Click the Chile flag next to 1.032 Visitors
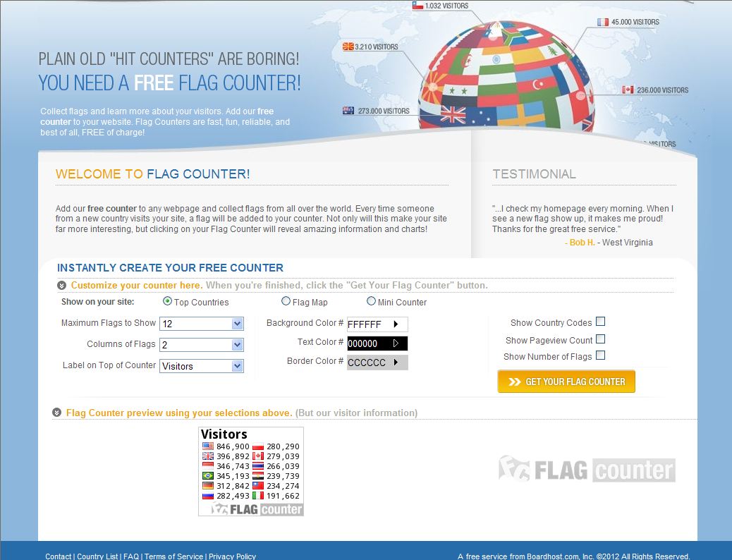Viewport: 732px width, 560px height. [x=417, y=6]
